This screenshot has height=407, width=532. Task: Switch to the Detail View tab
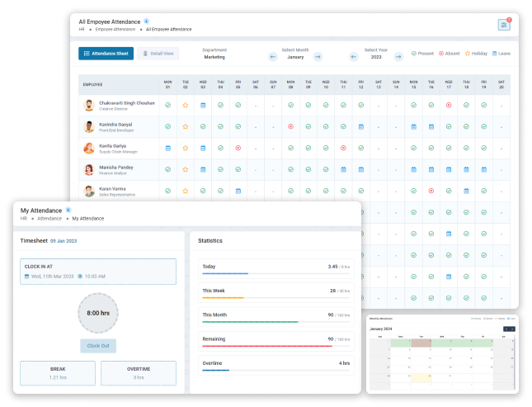[x=158, y=54]
